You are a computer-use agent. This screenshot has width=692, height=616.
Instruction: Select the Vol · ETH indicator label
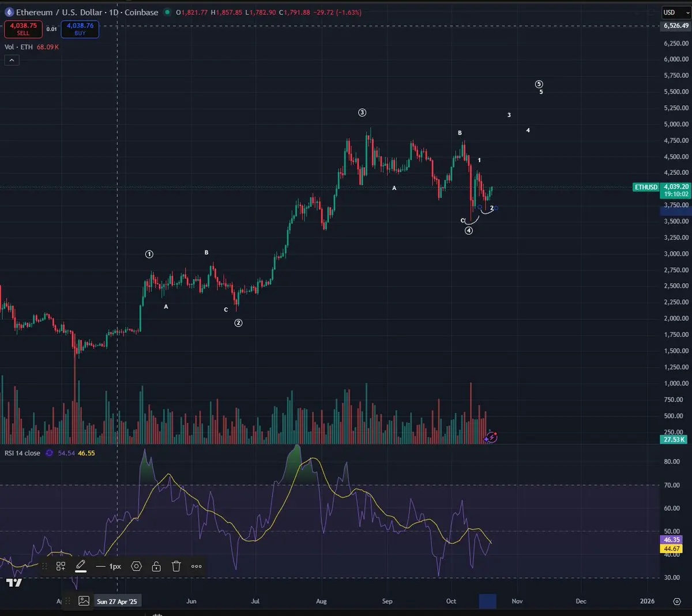[x=18, y=47]
